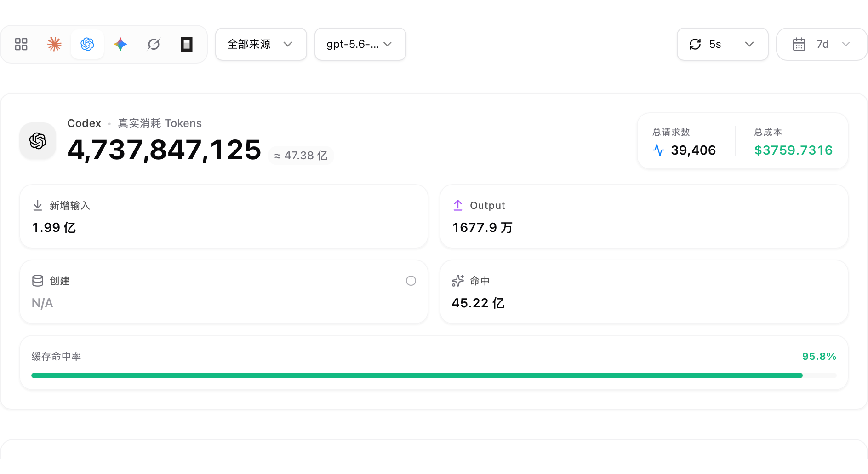Screen dimensions: 868x474
Task: Open the 全部来源 source dropdown
Action: [x=261, y=44]
